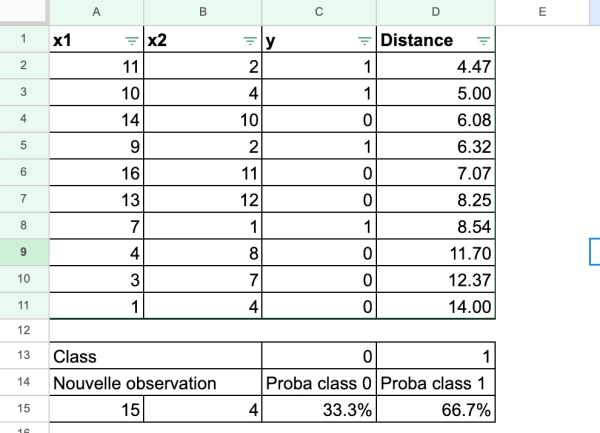Image resolution: width=600 pixels, height=433 pixels.
Task: Open the x1 column filter icon
Action: pos(132,41)
